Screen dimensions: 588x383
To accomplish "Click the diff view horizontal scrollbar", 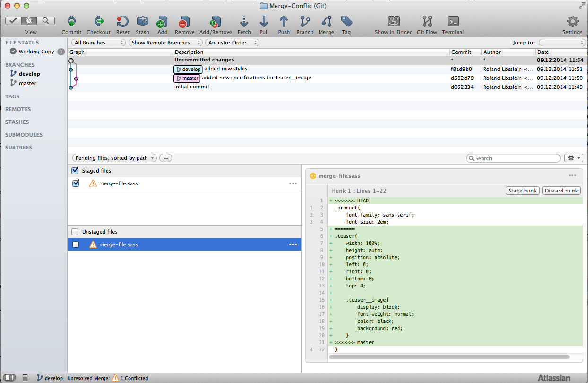I will 449,357.
